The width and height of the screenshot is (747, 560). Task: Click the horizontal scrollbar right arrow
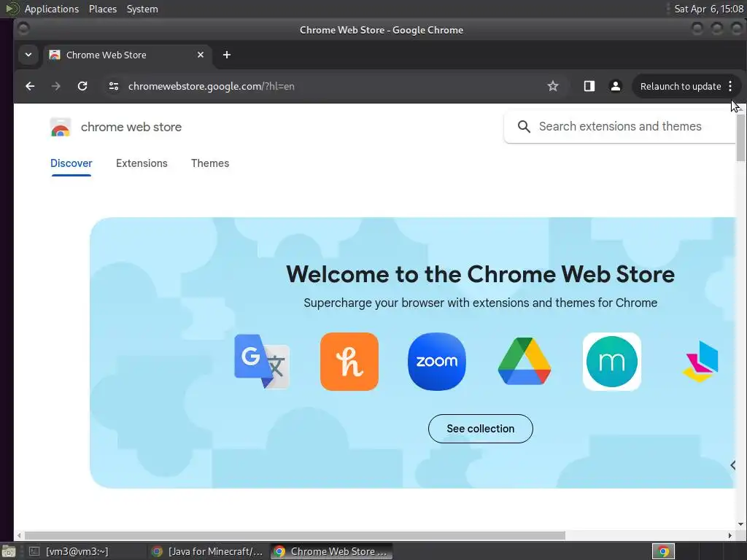pos(729,535)
